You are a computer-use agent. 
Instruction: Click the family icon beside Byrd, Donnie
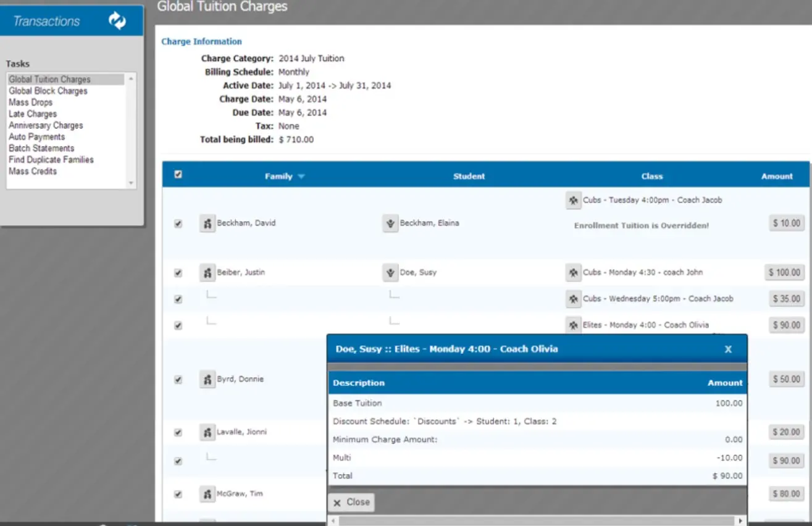tap(207, 379)
